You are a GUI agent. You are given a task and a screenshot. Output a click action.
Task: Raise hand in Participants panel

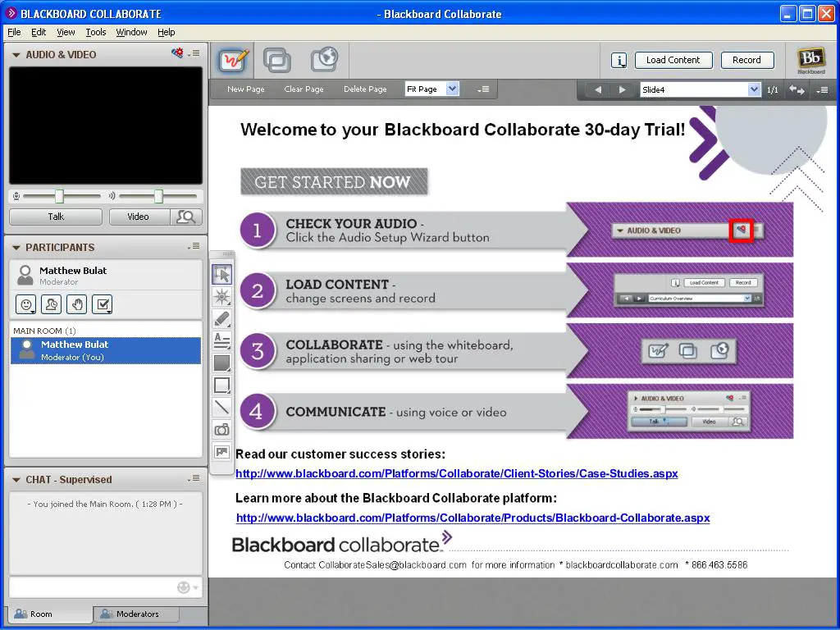click(77, 304)
